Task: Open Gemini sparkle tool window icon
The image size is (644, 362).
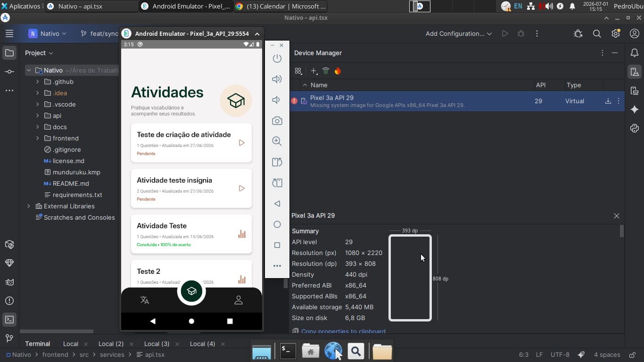Action: (635, 109)
